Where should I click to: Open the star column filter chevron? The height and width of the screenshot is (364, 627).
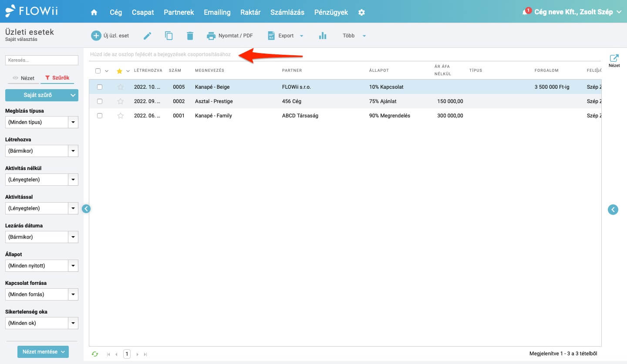click(x=128, y=71)
